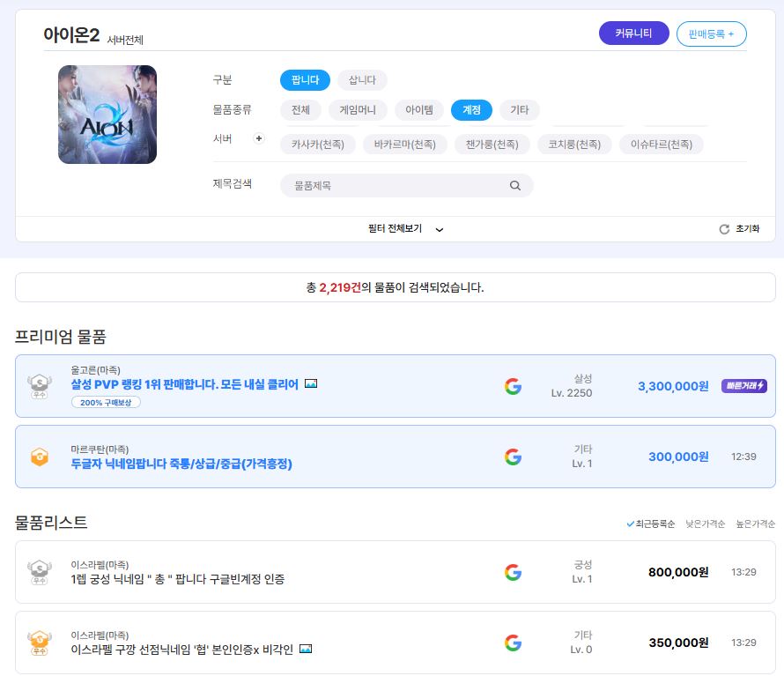Image resolution: width=784 pixels, height=676 pixels.
Task: Open listing 이스라펠 구깡 선점닉네임
Action: point(182,650)
